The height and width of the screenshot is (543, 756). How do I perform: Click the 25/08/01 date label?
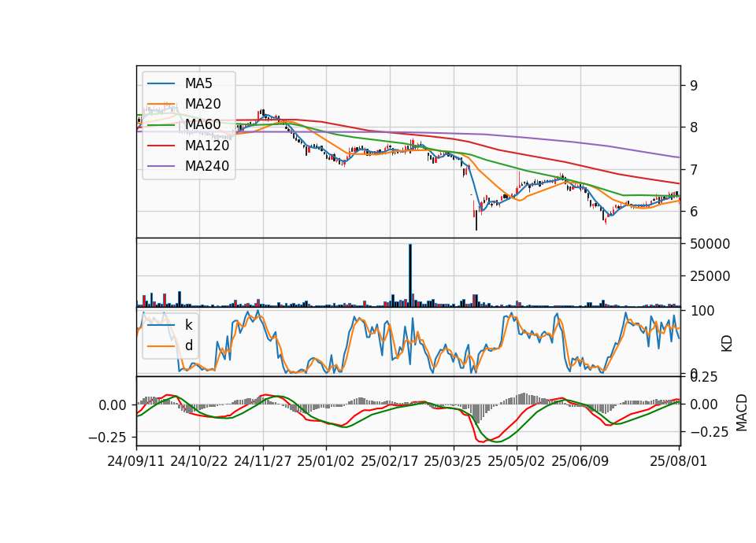tap(678, 461)
